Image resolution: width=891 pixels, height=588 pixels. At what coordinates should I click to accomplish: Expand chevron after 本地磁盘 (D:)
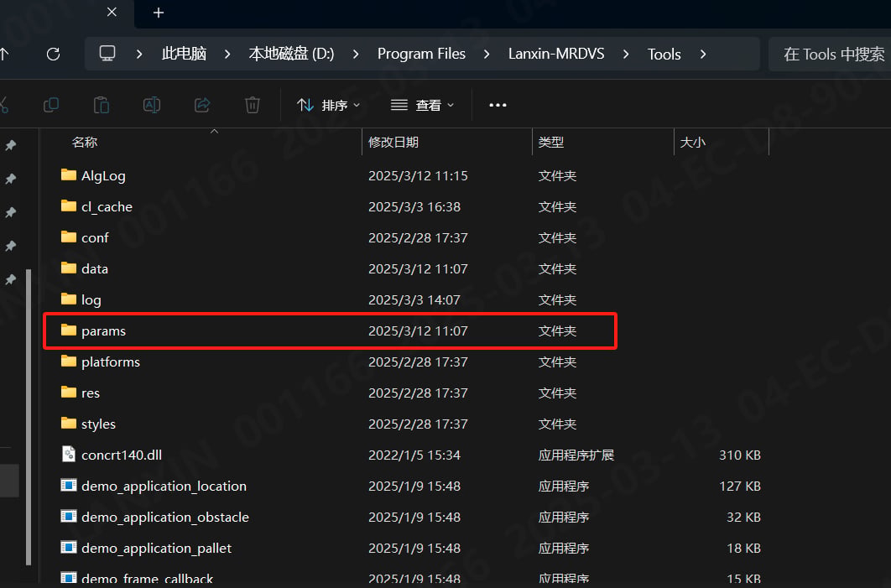(x=356, y=54)
